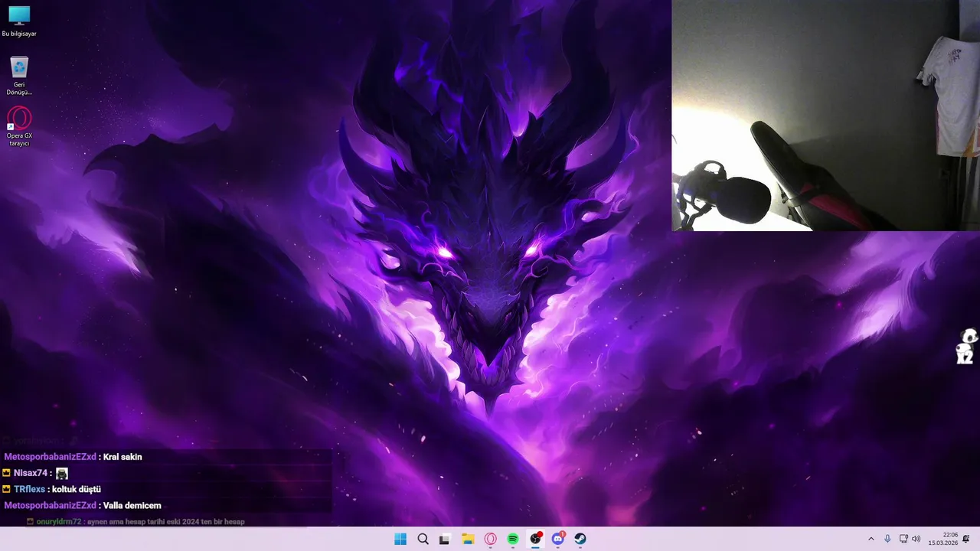Open volume speaker tray icon
Viewport: 980px width, 551px height.
[916, 539]
